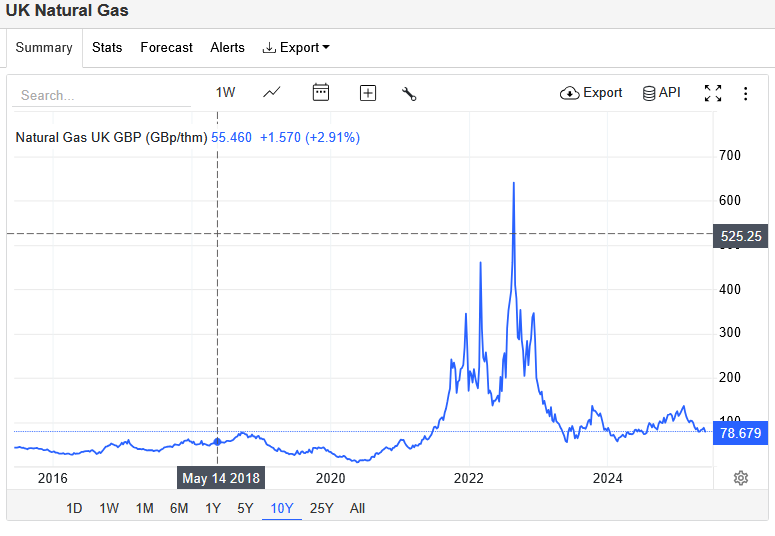Select the 1Y time range
Image resolution: width=775 pixels, height=536 pixels.
point(213,508)
